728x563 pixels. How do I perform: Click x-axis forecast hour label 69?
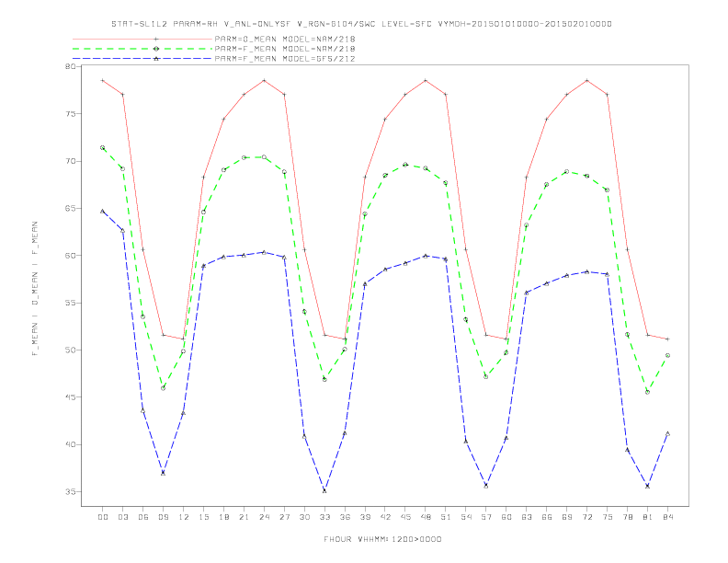[x=567, y=517]
